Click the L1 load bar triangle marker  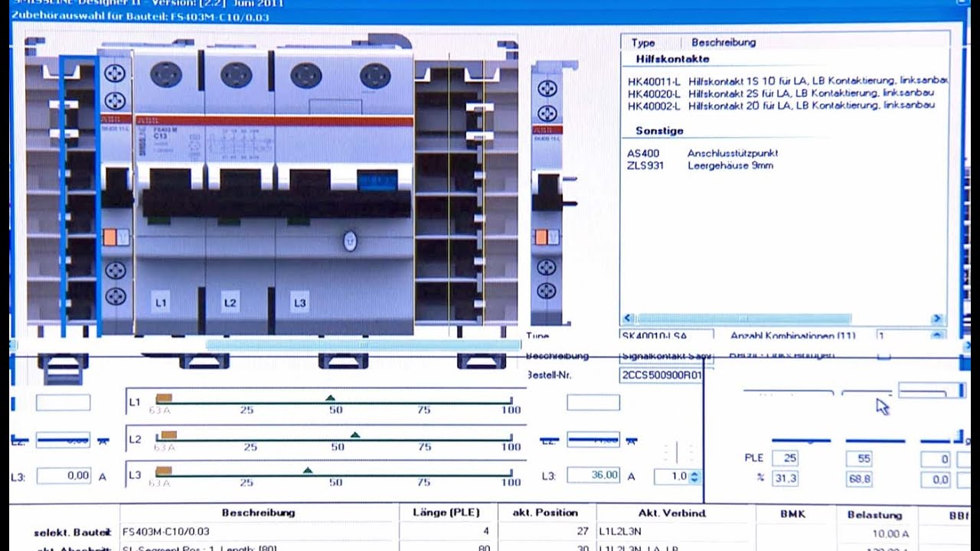(x=331, y=398)
